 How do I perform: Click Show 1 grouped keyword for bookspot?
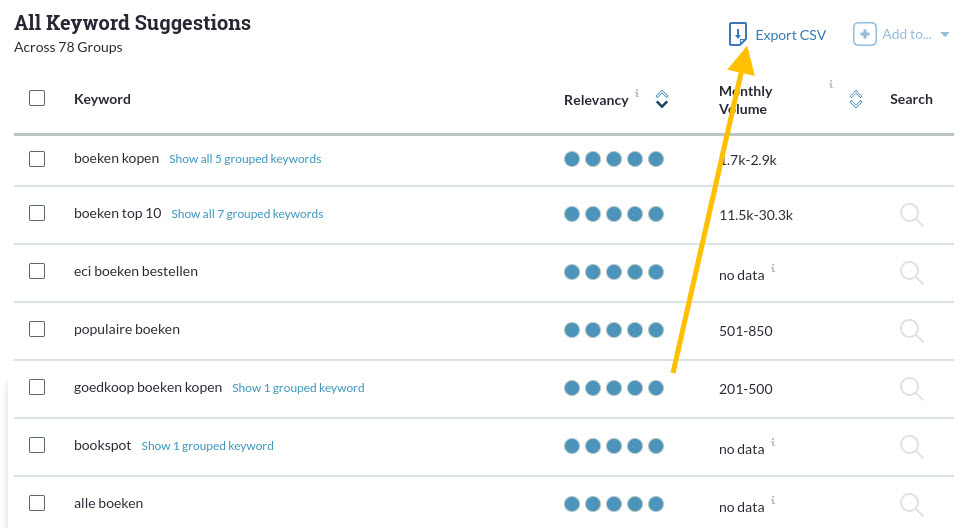point(207,446)
